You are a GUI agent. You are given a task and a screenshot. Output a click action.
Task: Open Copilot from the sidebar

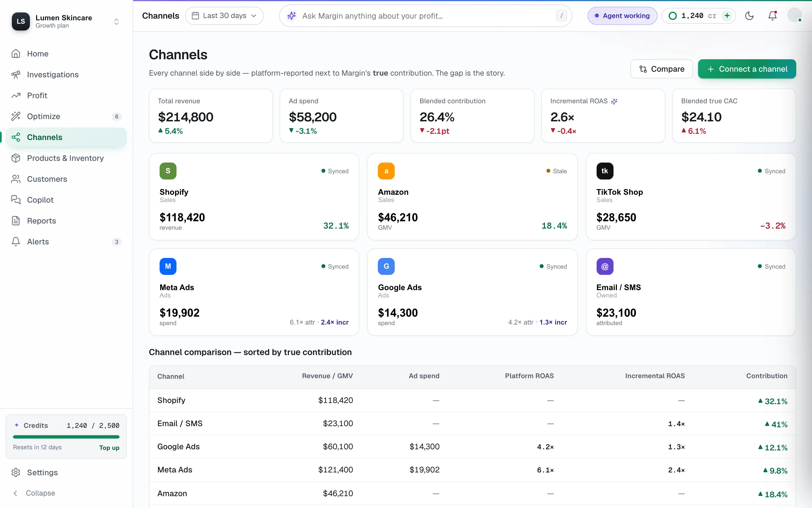click(66, 200)
